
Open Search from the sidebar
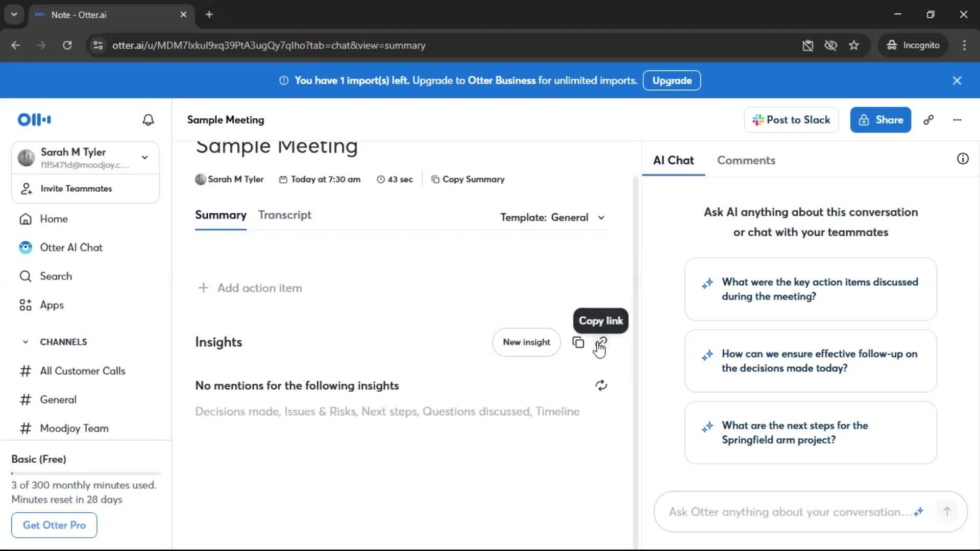(47, 276)
